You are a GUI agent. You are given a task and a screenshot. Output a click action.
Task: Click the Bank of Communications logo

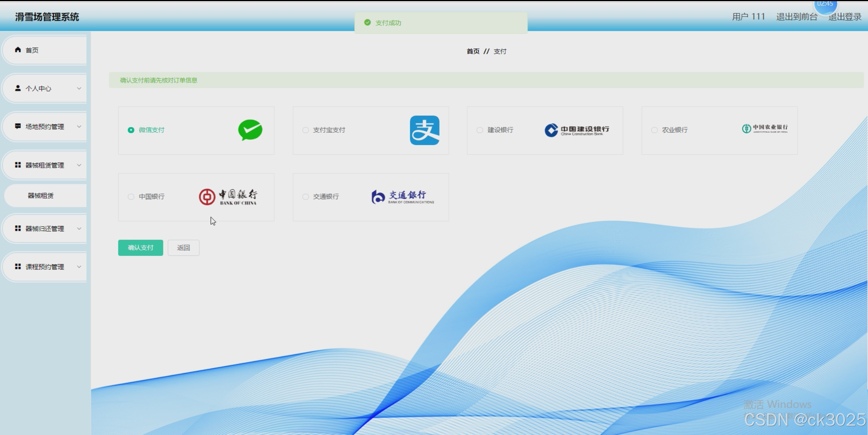point(402,197)
